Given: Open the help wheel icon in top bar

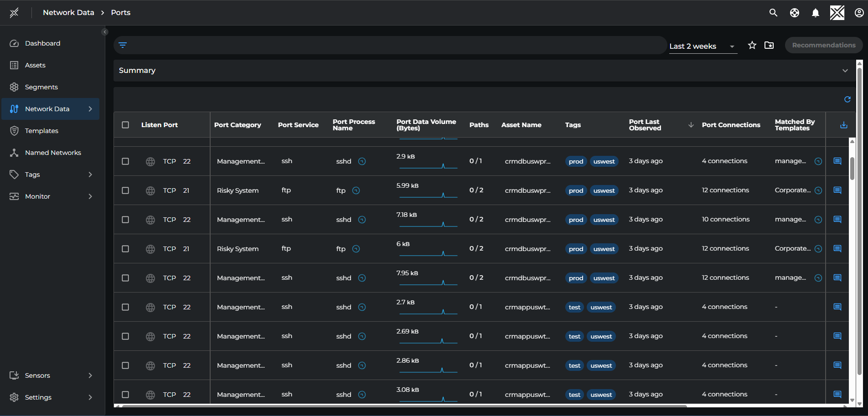Looking at the screenshot, I should 795,12.
